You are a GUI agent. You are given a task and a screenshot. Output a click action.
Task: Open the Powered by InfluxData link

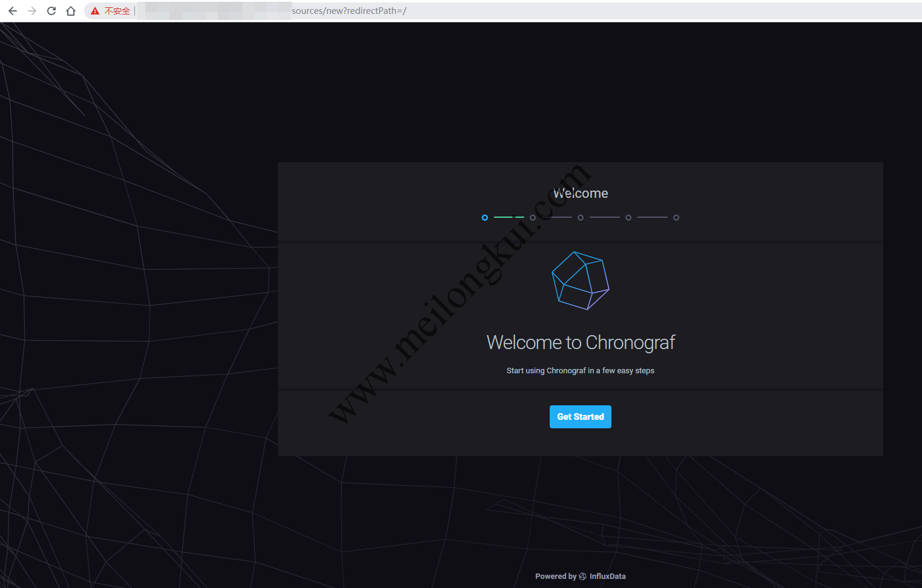click(580, 577)
